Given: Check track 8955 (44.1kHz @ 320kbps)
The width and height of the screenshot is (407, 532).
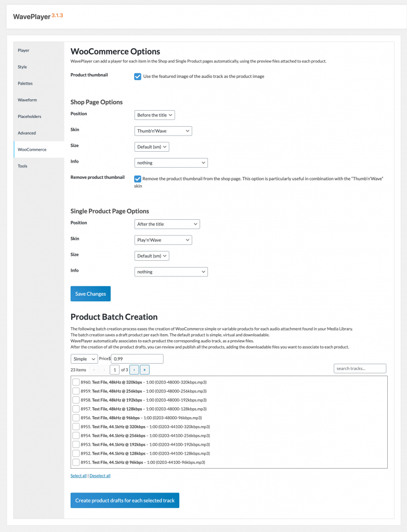Looking at the screenshot, I should coord(76,427).
